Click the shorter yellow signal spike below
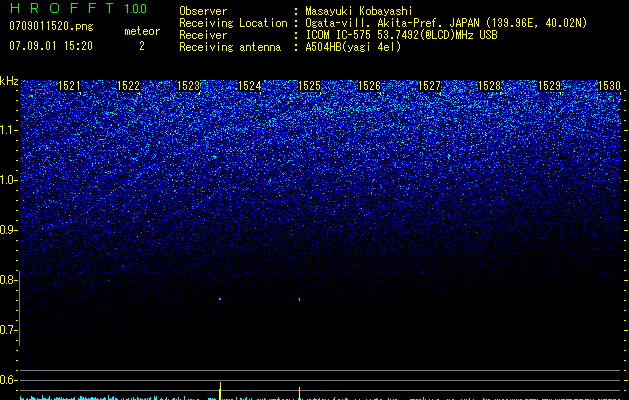Viewport: 629px width, 400px height. (x=299, y=393)
